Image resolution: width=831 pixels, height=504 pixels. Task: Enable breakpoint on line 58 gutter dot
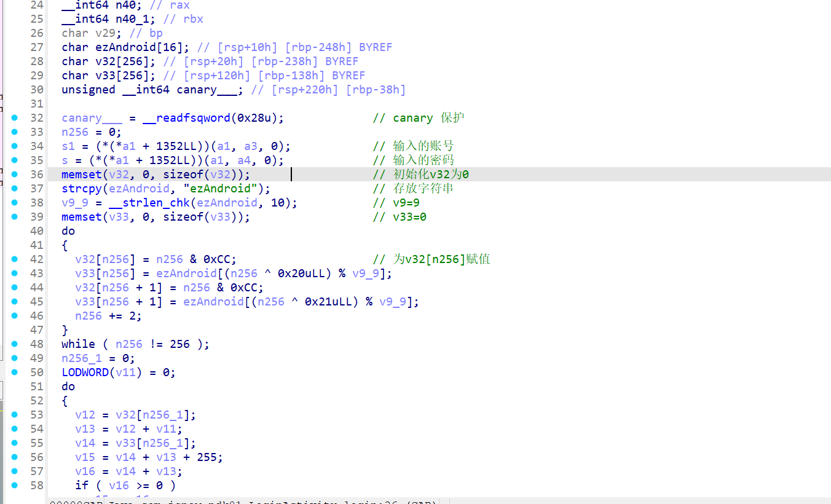pos(15,486)
